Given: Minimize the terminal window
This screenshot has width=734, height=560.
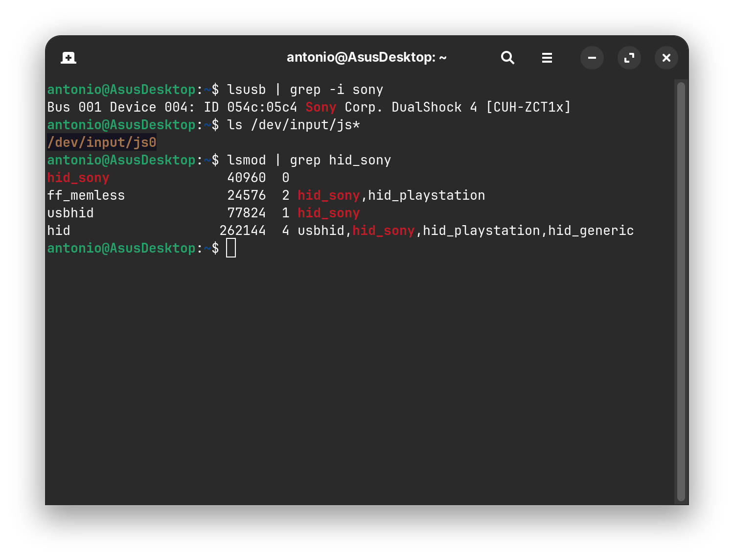Looking at the screenshot, I should [x=592, y=58].
